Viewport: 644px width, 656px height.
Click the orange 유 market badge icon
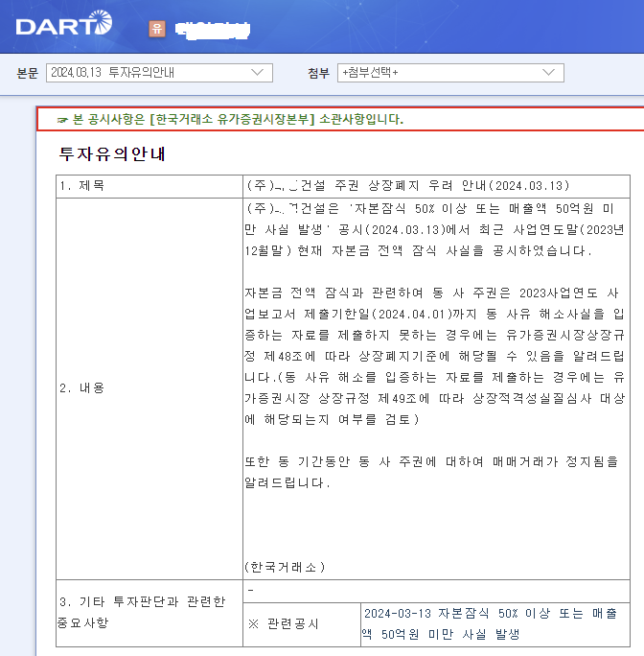[x=157, y=29]
